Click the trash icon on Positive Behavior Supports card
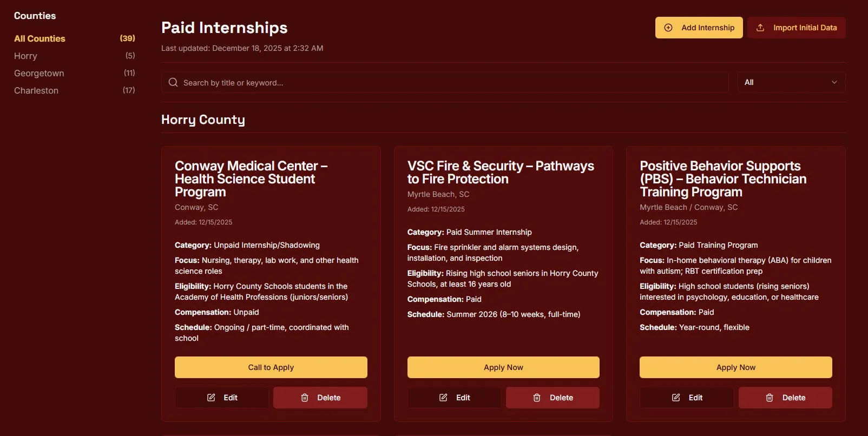Image resolution: width=868 pixels, height=436 pixels. click(770, 398)
